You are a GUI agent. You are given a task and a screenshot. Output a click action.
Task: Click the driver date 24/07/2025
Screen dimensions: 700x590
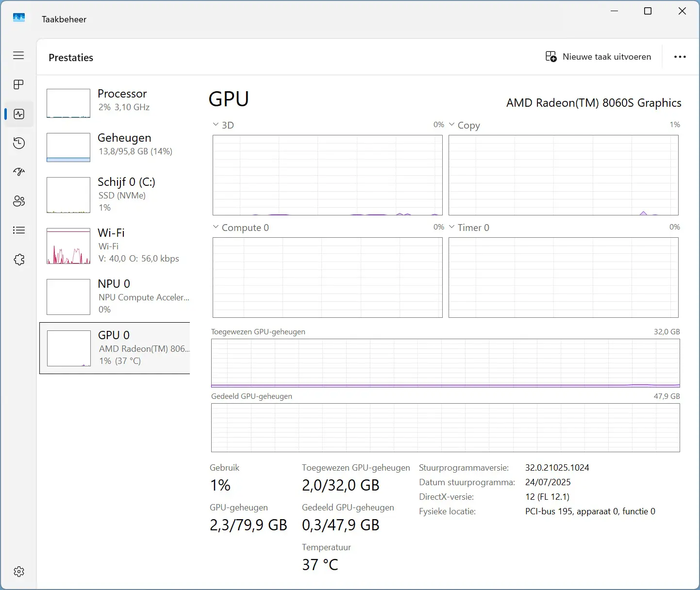[x=548, y=482]
